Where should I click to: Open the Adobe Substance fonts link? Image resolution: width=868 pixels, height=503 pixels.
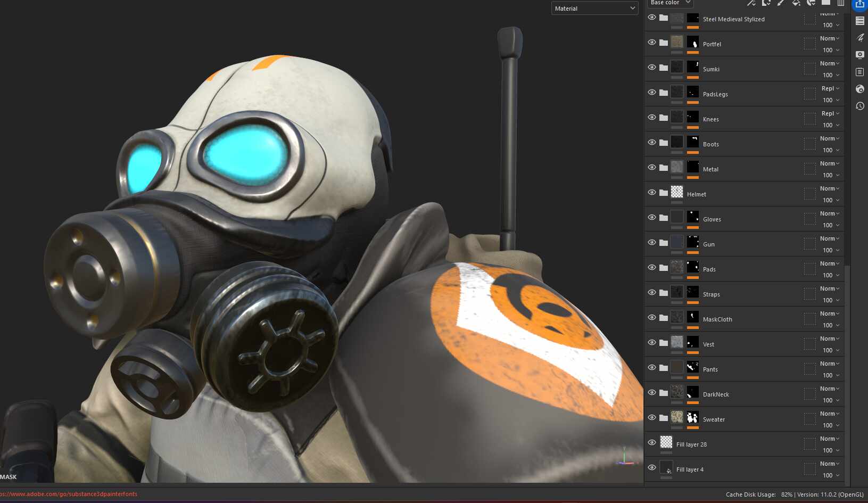(x=68, y=494)
